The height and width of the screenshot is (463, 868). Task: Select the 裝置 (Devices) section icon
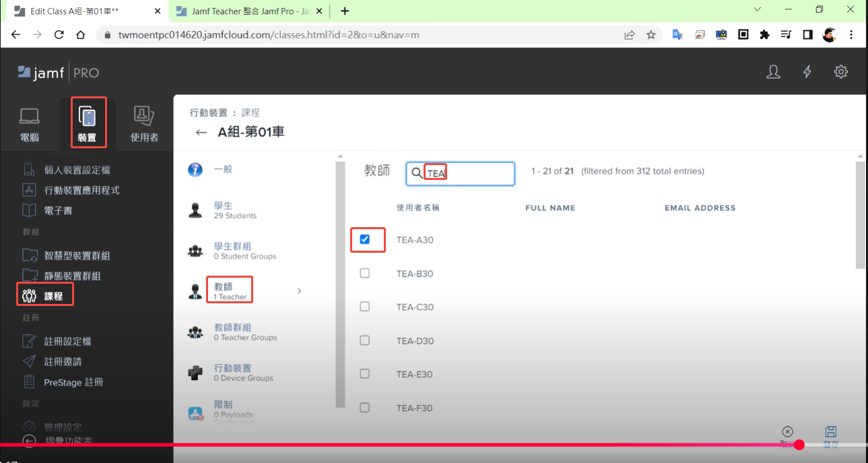pos(88,116)
